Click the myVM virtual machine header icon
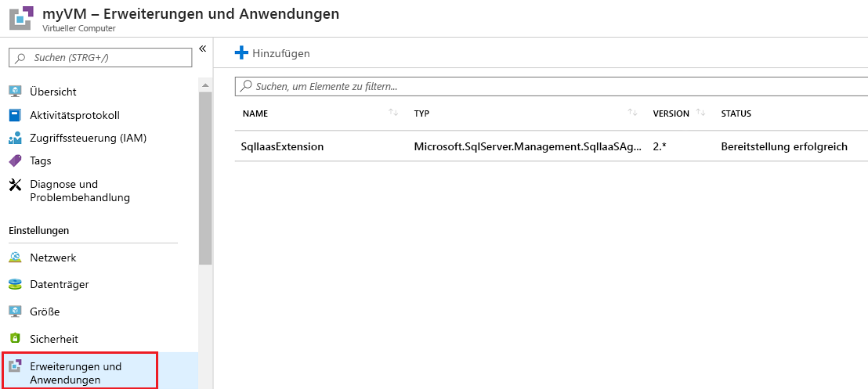Screen dimensions: 868x389 pos(21,17)
